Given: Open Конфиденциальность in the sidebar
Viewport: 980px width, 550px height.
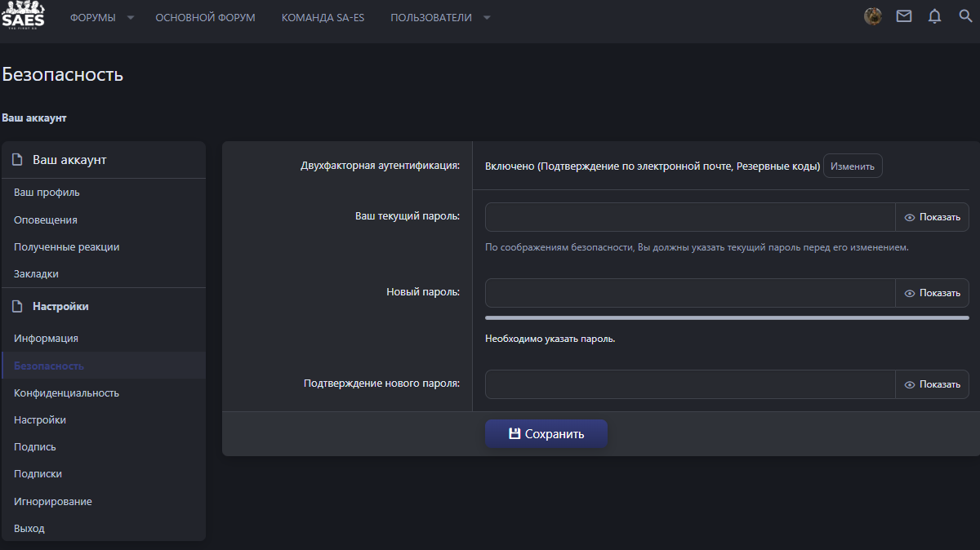Looking at the screenshot, I should tap(66, 393).
